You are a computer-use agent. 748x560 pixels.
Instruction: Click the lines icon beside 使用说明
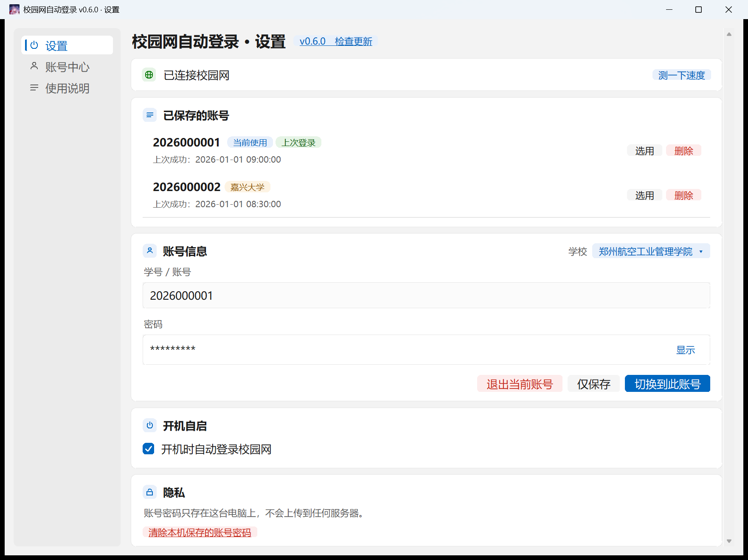34,87
